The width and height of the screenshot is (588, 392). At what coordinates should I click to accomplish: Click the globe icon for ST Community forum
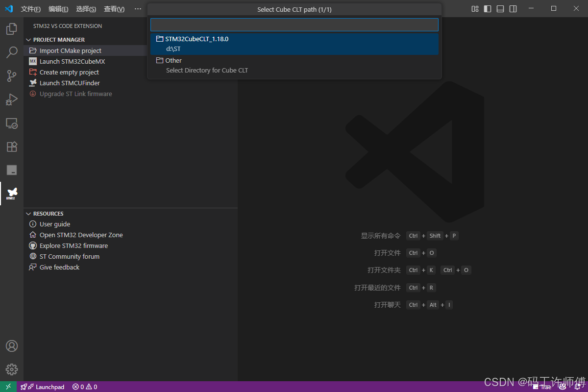point(33,256)
